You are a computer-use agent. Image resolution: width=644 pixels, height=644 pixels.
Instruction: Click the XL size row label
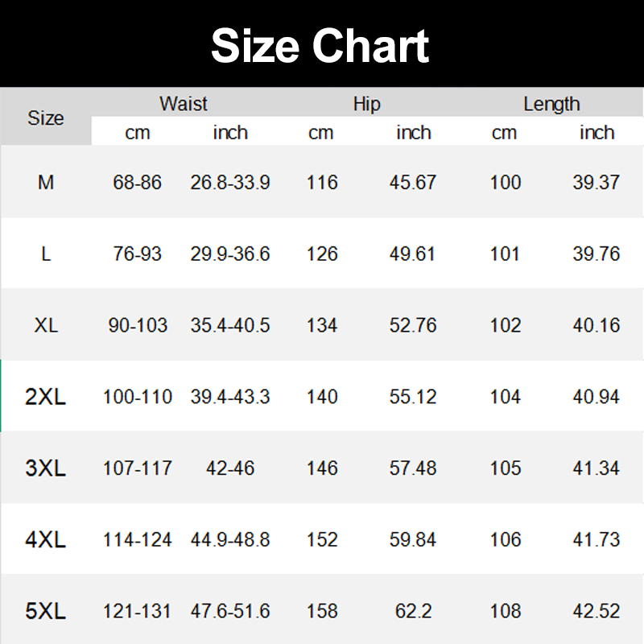pos(46,325)
